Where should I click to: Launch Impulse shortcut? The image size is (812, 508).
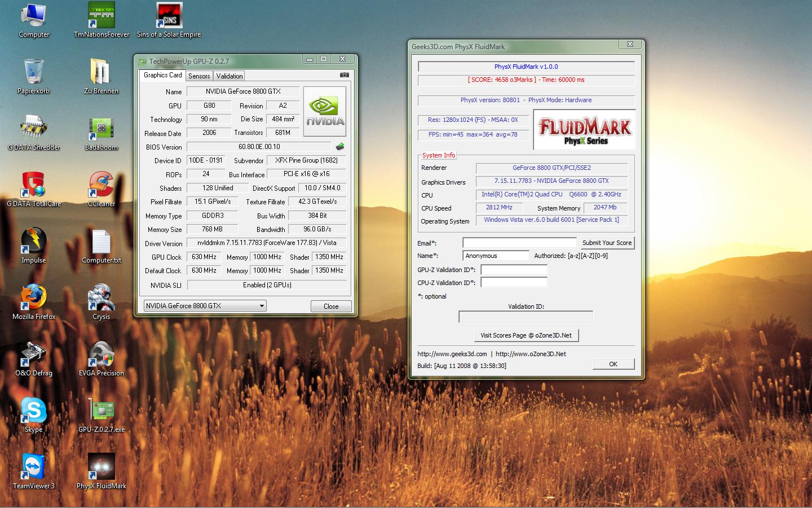click(x=34, y=246)
